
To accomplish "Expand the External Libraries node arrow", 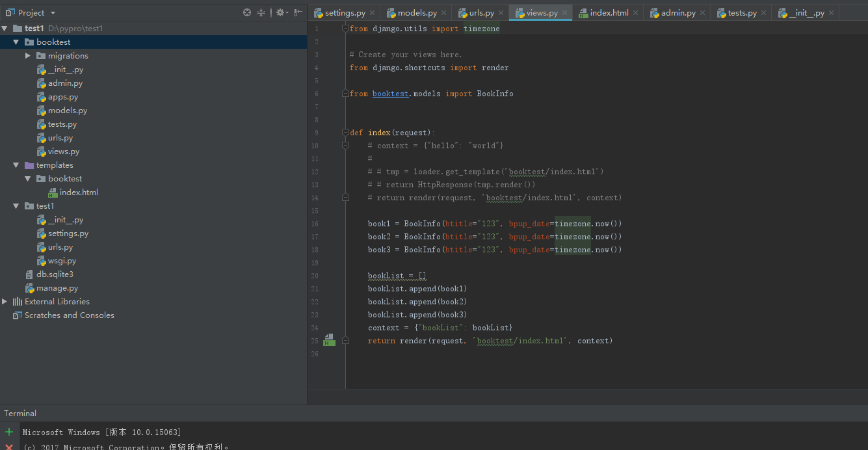I will [x=5, y=302].
